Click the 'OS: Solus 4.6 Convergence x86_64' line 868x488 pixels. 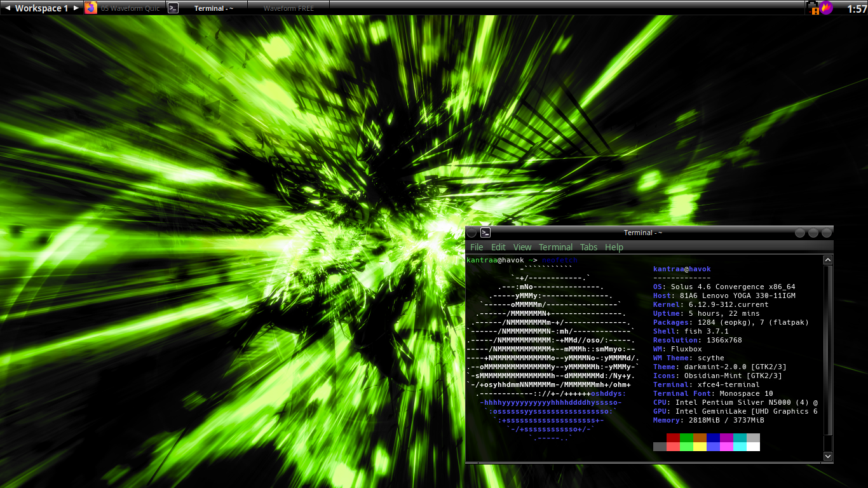(x=724, y=287)
